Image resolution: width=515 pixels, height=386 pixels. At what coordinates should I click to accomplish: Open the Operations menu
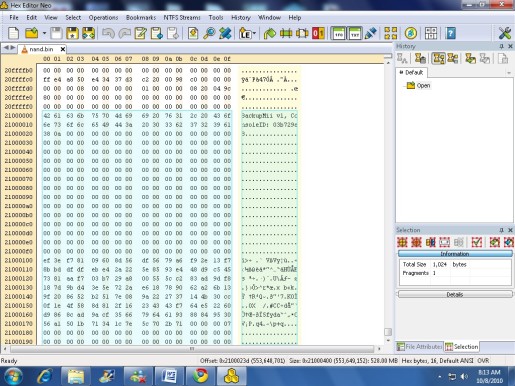click(x=103, y=17)
